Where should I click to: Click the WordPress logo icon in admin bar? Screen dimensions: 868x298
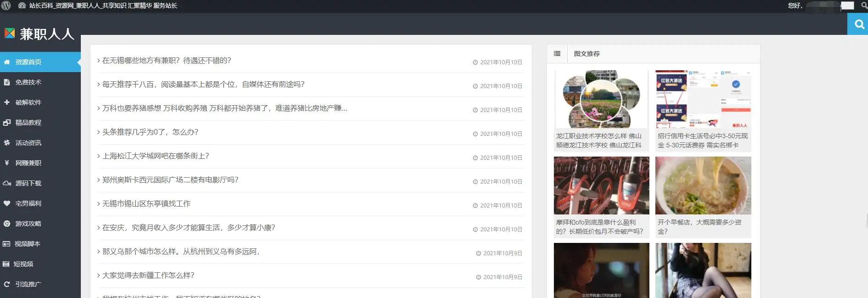click(x=6, y=6)
